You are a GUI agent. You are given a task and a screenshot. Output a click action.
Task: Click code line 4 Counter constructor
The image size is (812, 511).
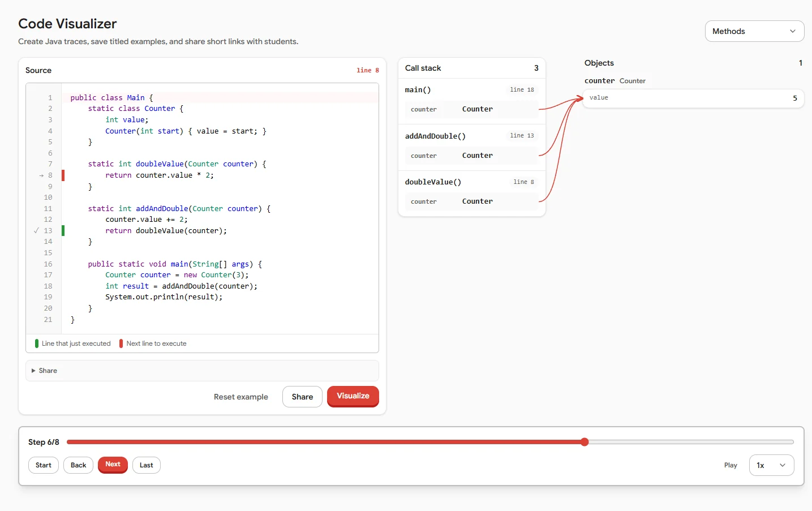tap(186, 131)
